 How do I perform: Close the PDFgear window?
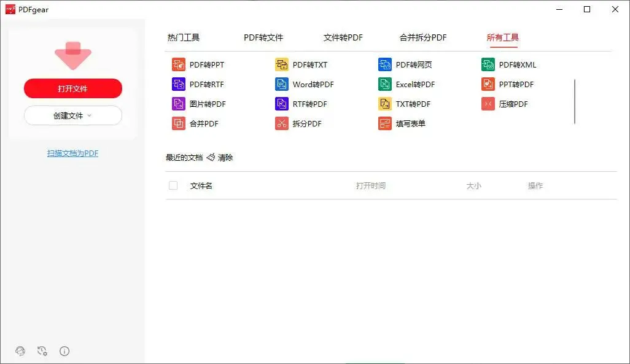(x=615, y=9)
